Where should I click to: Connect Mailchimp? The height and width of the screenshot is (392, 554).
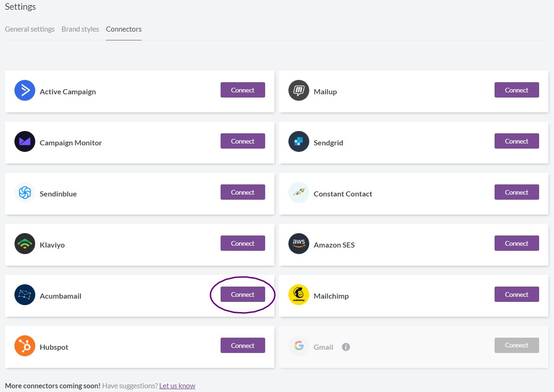(516, 294)
